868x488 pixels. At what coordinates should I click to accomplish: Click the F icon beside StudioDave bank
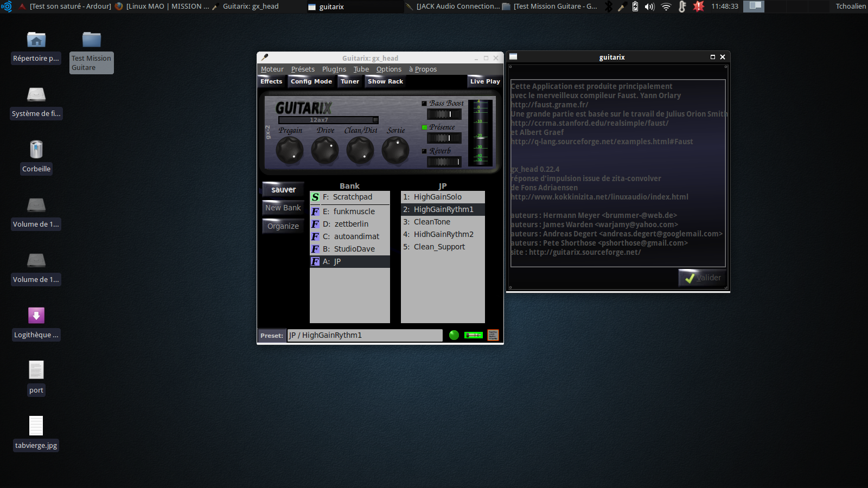pos(315,249)
